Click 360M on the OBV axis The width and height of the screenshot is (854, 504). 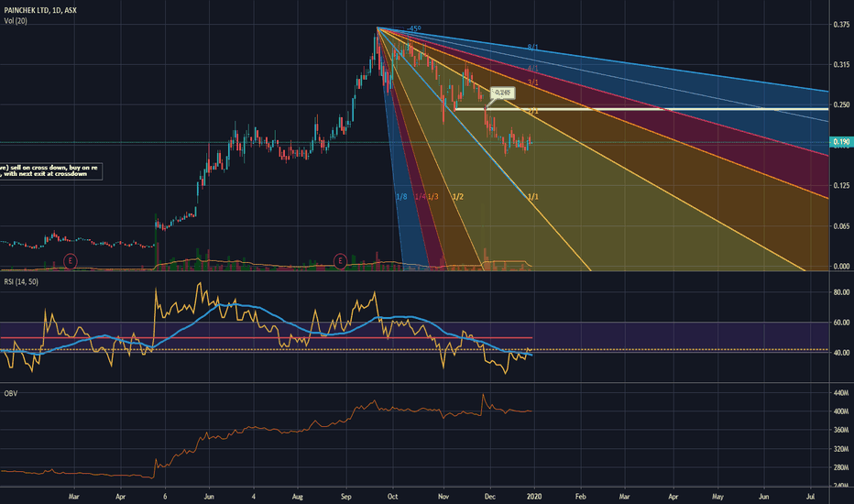coord(841,431)
